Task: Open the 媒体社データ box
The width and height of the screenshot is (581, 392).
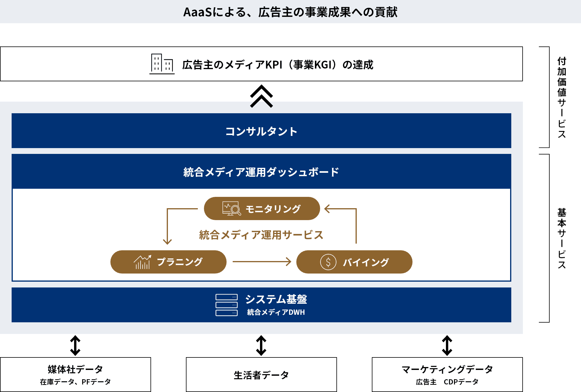Action: pos(75,375)
